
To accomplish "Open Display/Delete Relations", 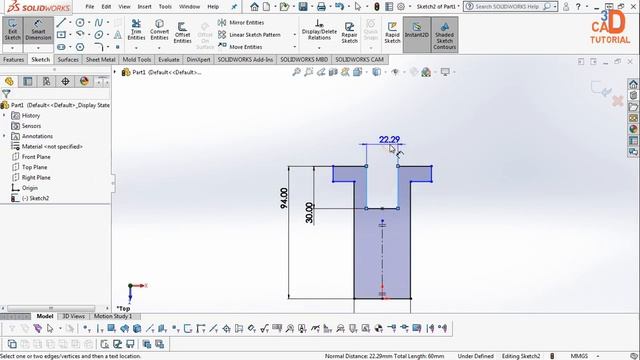I will tap(319, 30).
